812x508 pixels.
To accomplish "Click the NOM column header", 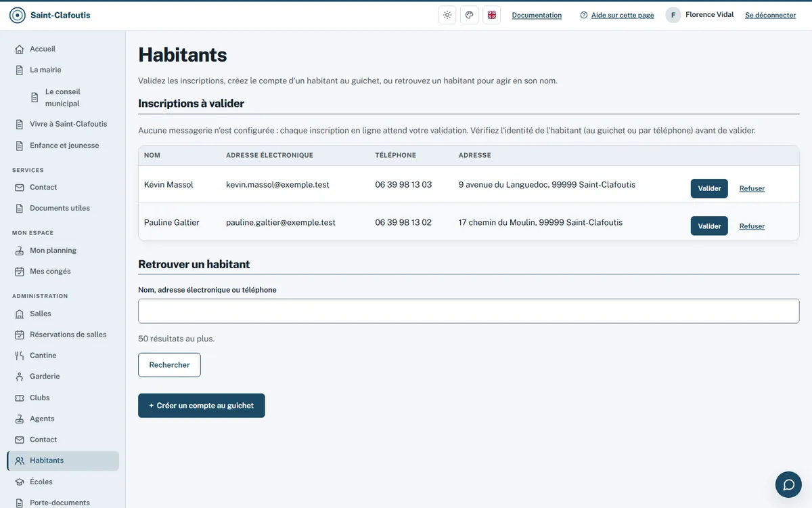I will 152,155.
